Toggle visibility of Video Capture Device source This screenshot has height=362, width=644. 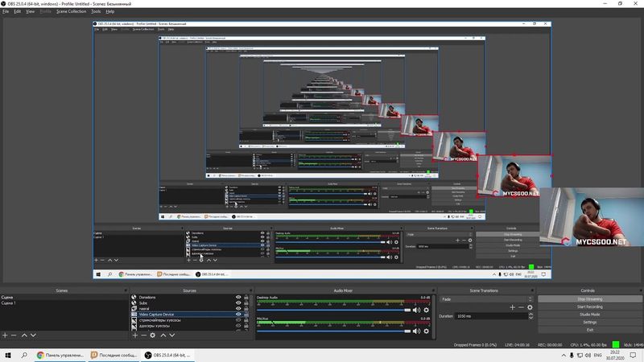[237, 315]
